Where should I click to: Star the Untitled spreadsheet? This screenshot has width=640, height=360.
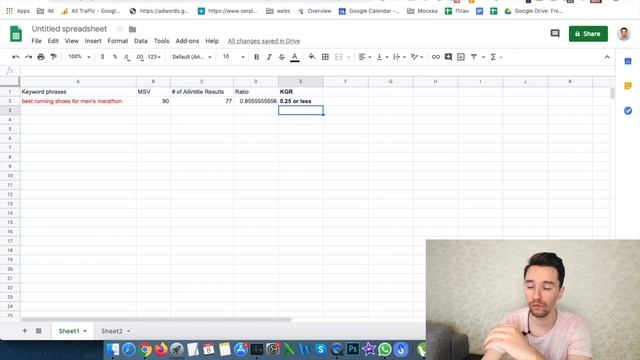point(120,29)
